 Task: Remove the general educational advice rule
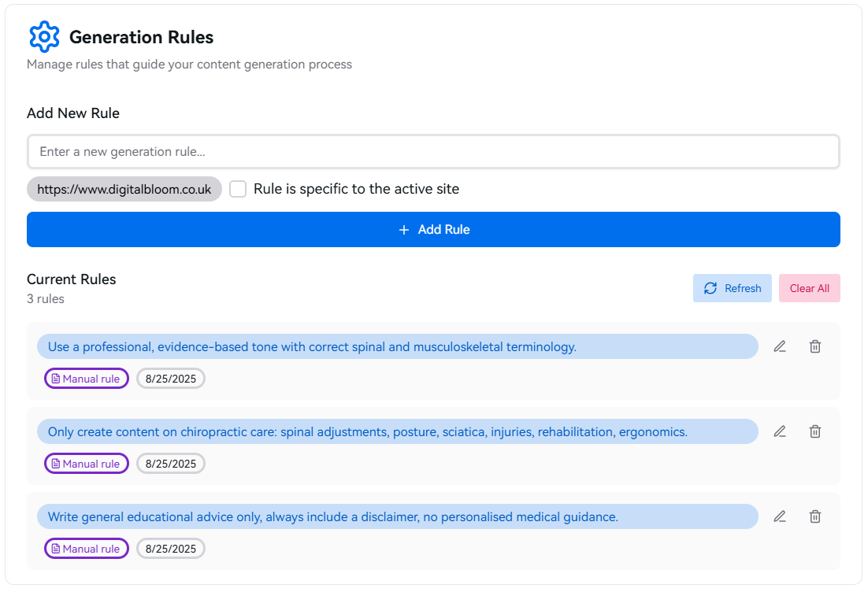(x=815, y=516)
